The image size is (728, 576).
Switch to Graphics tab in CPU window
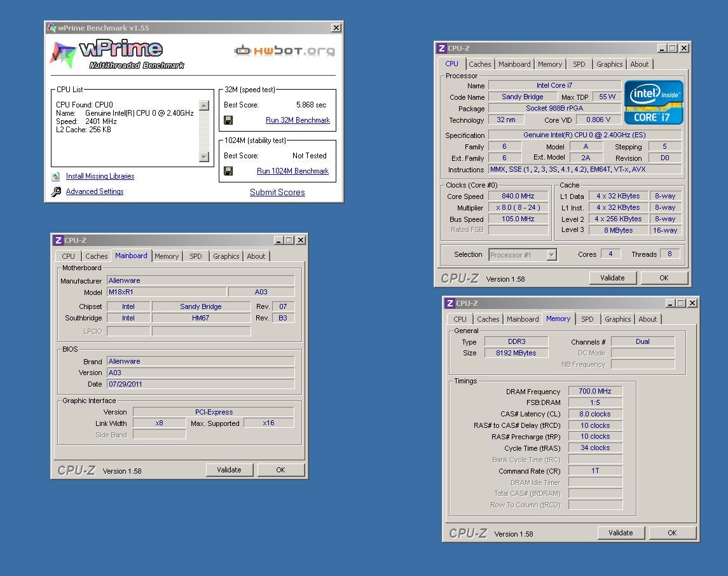tap(609, 64)
